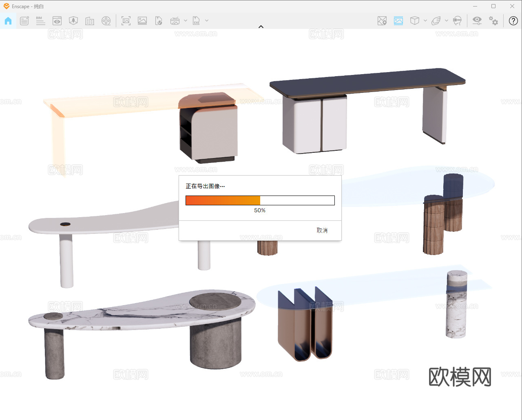Open the Visual Settings eye icon
Viewport: 522px width, 420px height.
pyautogui.click(x=477, y=21)
